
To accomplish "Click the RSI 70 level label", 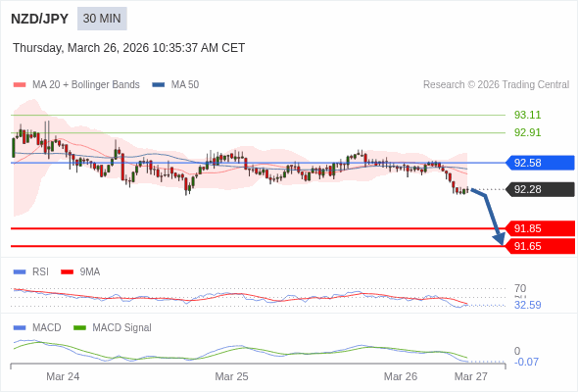I will click(520, 288).
